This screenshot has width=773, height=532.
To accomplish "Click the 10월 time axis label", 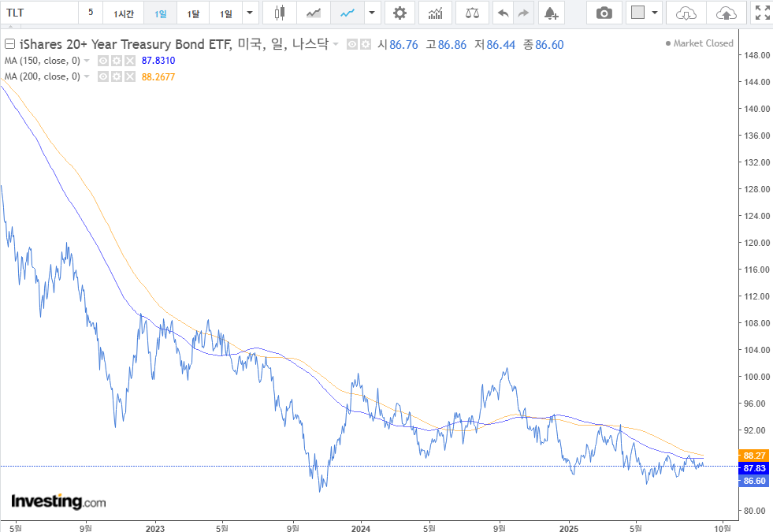I will coord(723,528).
